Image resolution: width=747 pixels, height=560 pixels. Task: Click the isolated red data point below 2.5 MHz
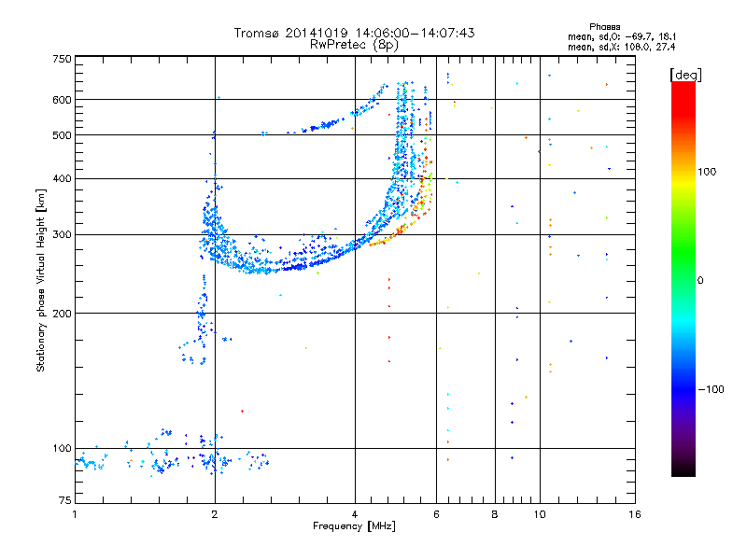[x=242, y=411]
